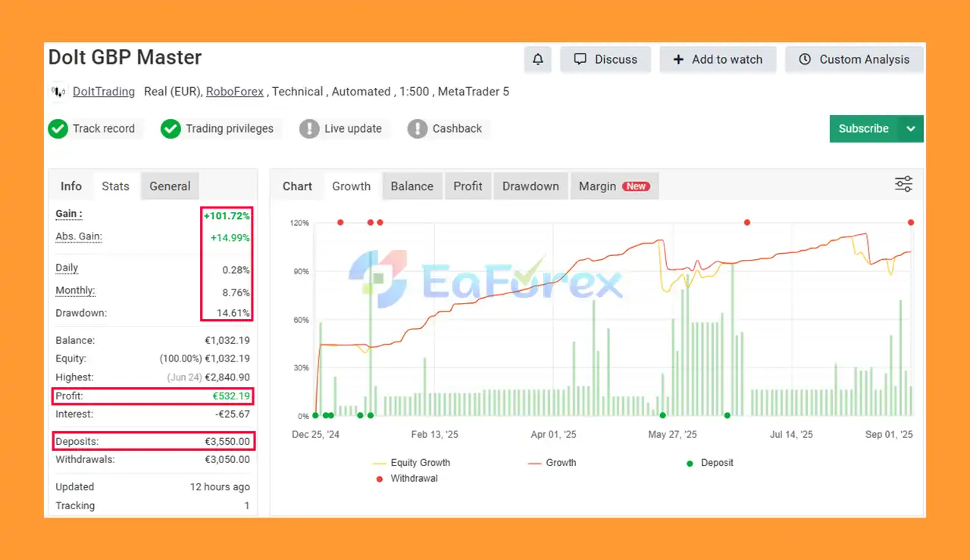This screenshot has width=970, height=560.
Task: Click the Dec 25, '24 axis label
Action: coord(316,435)
